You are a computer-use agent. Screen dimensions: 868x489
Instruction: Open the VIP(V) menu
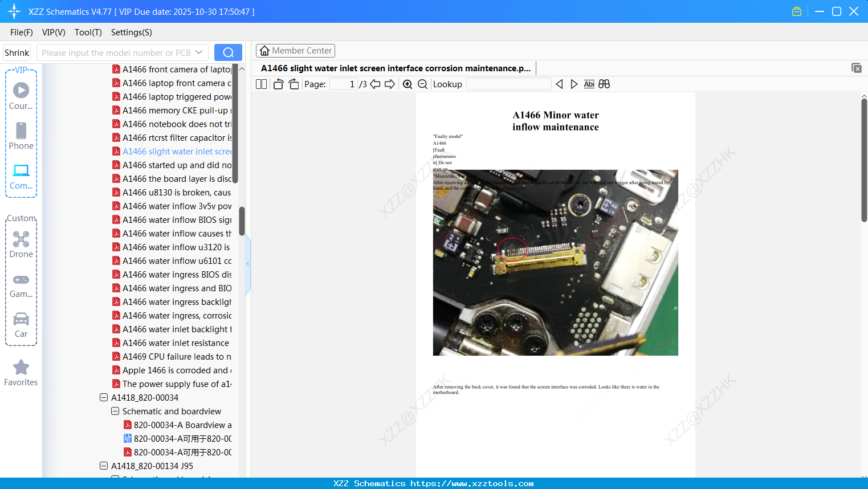[x=54, y=32]
